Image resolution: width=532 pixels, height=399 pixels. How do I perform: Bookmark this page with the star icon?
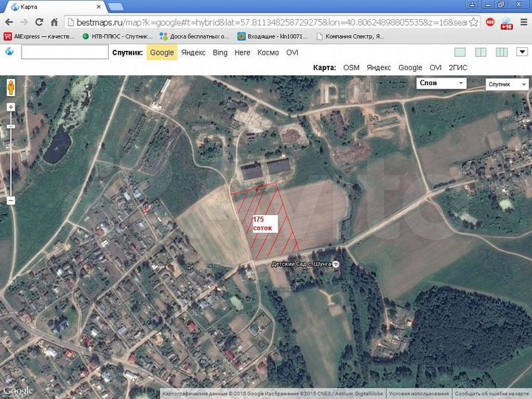(x=474, y=22)
